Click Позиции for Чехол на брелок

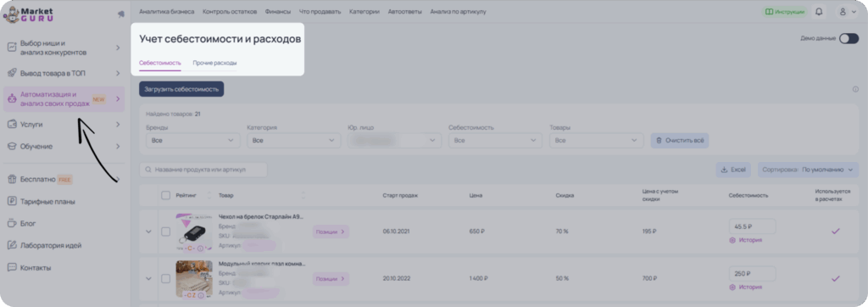pos(331,232)
